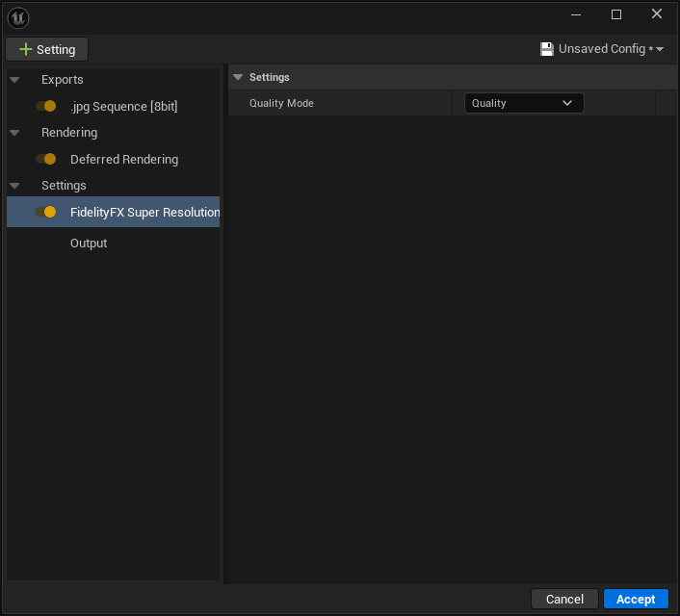Collapse the Exports tree group

point(14,80)
